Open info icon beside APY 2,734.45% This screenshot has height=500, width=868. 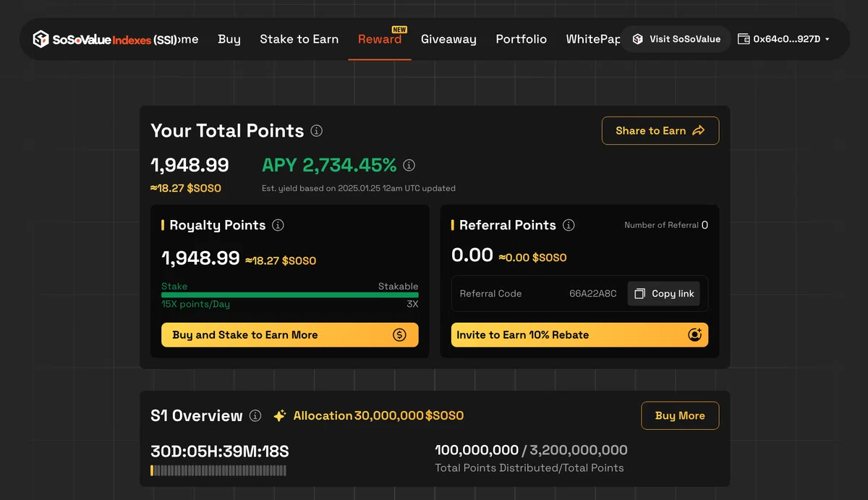409,166
